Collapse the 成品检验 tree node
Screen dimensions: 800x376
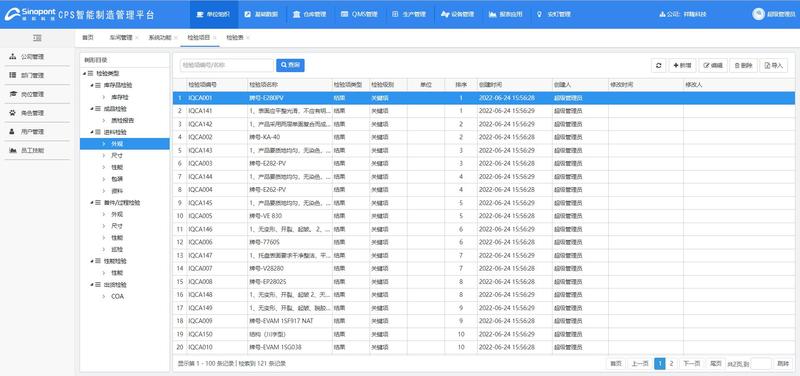91,109
